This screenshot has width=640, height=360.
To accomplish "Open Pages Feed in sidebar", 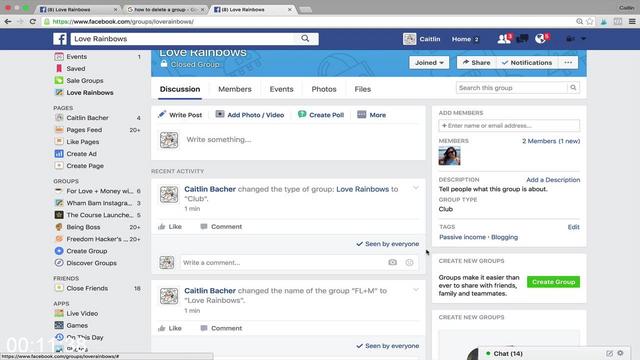I will [x=84, y=130].
